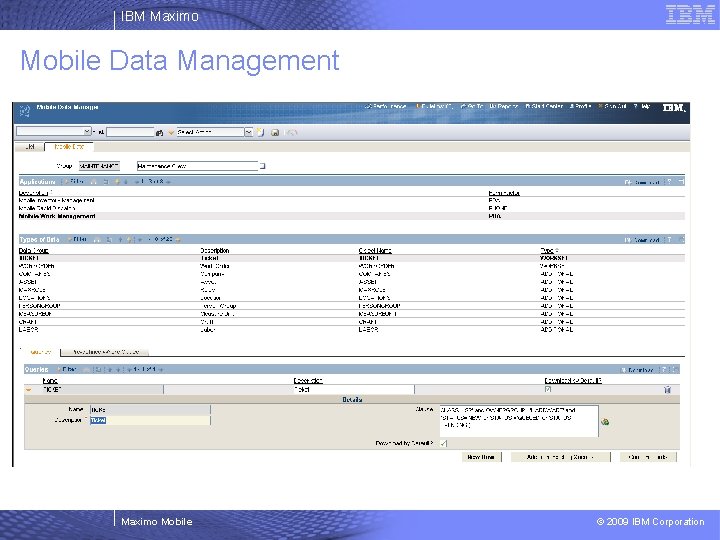720x540 pixels.
Task: Click the New Row button
Action: coord(481,457)
